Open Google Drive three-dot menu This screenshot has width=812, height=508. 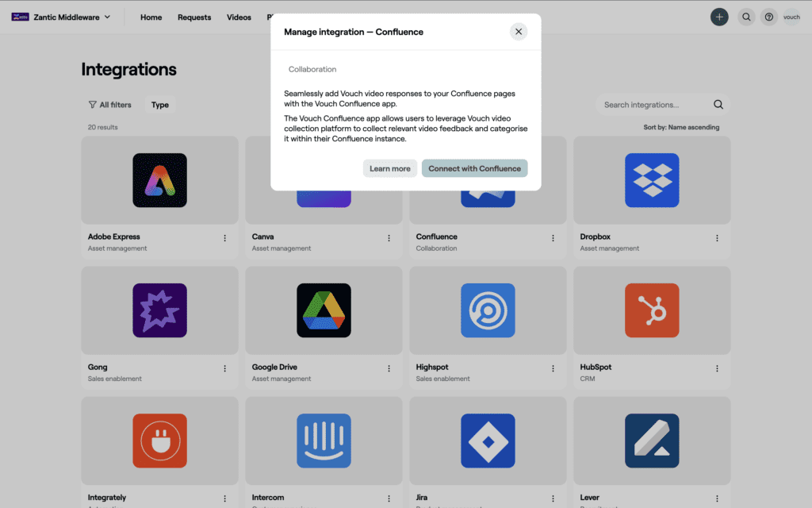[389, 368]
